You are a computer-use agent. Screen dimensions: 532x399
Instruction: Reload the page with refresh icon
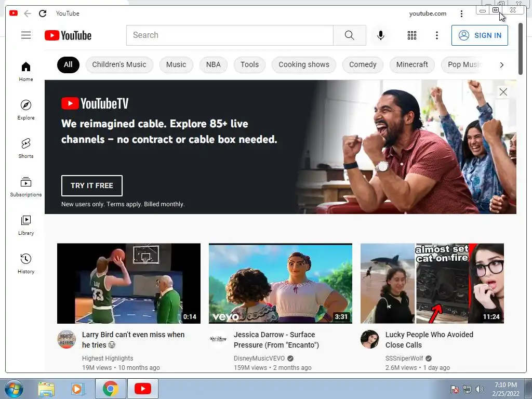click(43, 14)
